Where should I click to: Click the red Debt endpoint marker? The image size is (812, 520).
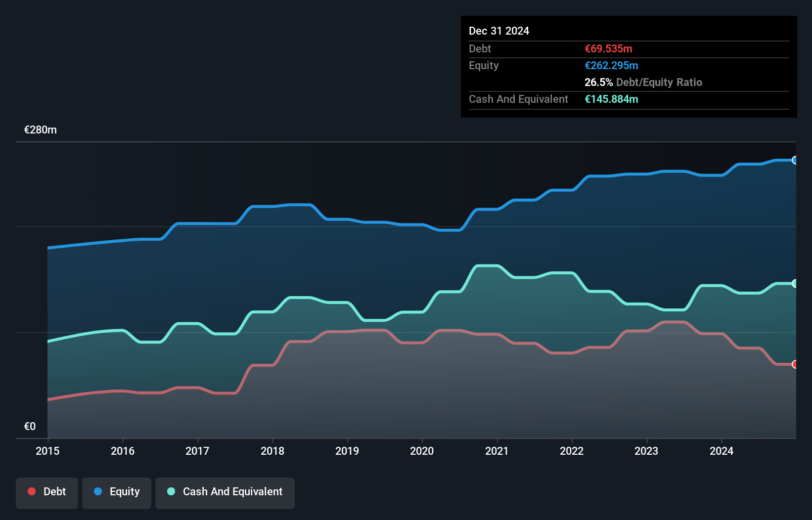[795, 364]
